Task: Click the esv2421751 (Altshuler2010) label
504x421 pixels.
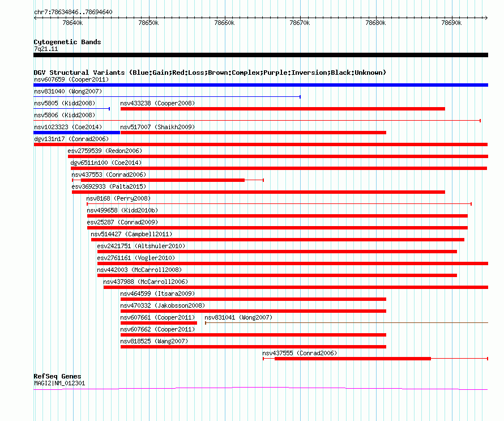Action: click(x=141, y=246)
